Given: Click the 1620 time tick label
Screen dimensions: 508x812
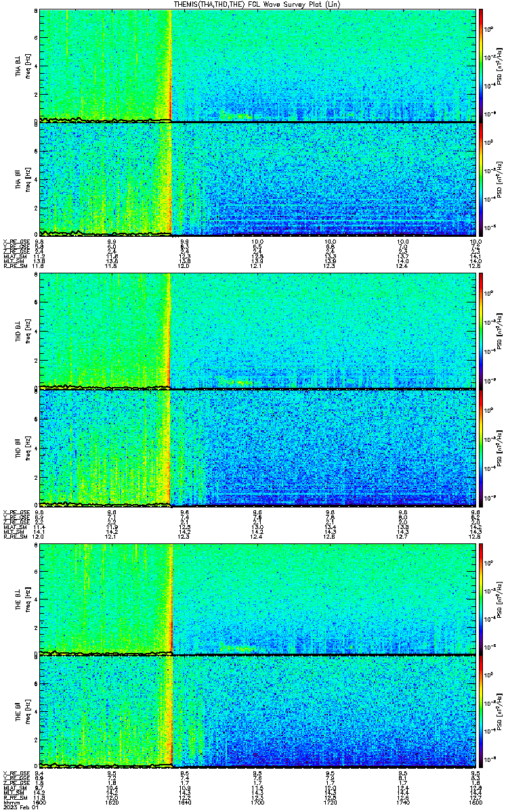Looking at the screenshot, I should tap(112, 803).
